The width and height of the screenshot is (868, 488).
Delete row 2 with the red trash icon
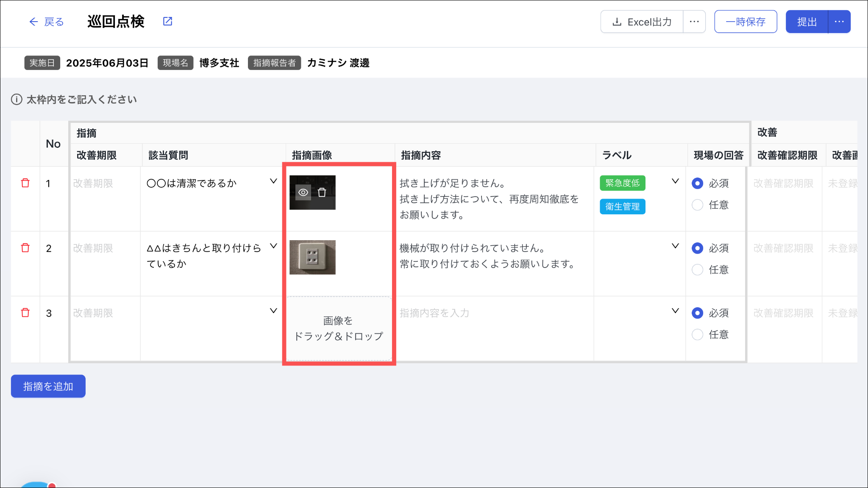[x=25, y=248]
